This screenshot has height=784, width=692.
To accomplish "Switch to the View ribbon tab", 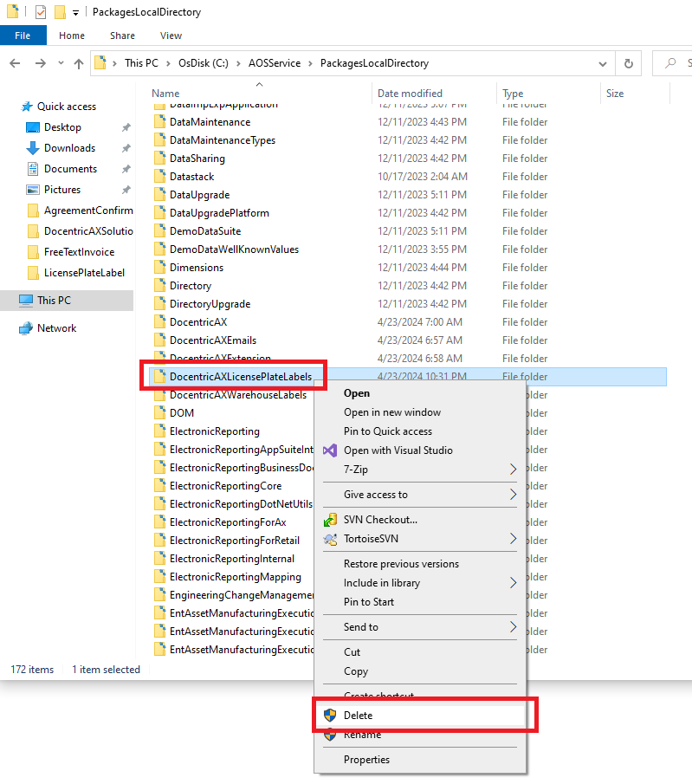I will [x=171, y=36].
